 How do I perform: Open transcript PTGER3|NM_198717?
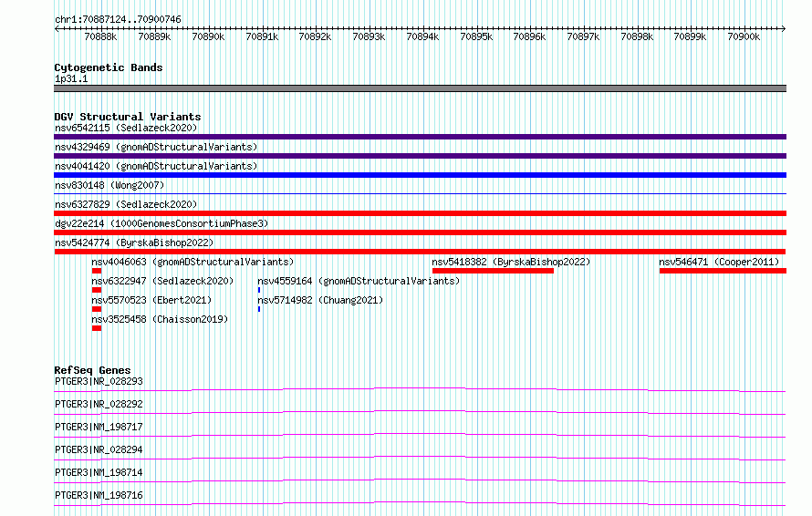point(99,427)
